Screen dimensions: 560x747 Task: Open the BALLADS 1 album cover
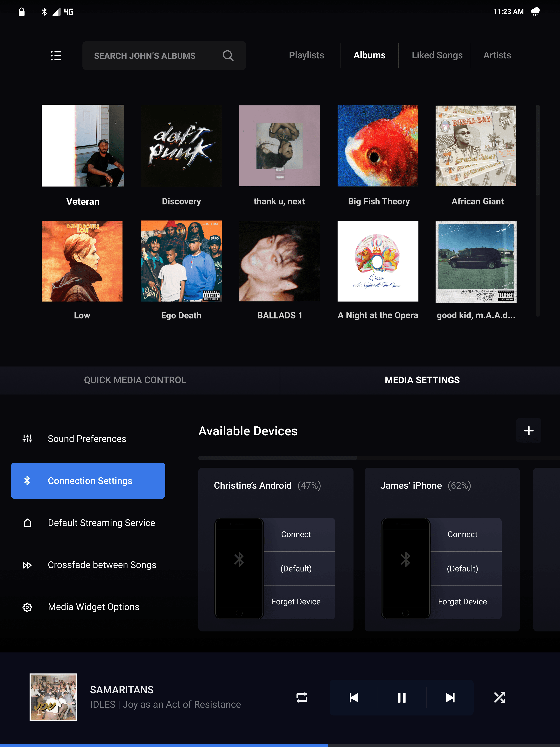click(x=279, y=261)
